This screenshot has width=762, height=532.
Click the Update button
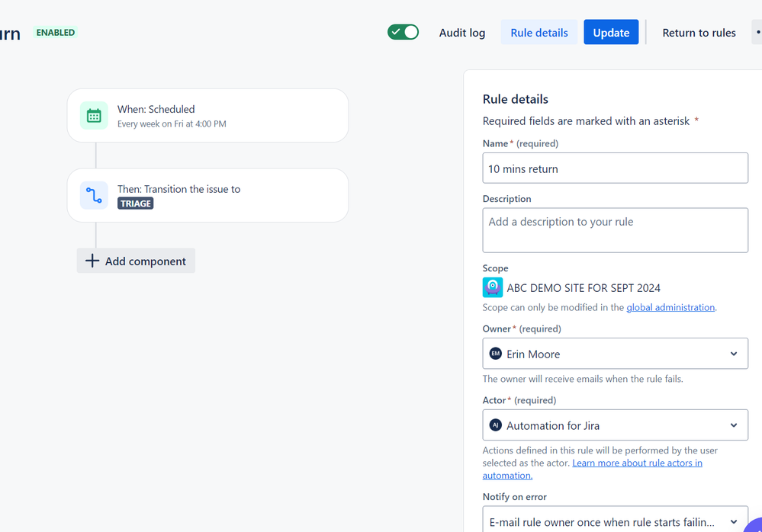(x=611, y=33)
